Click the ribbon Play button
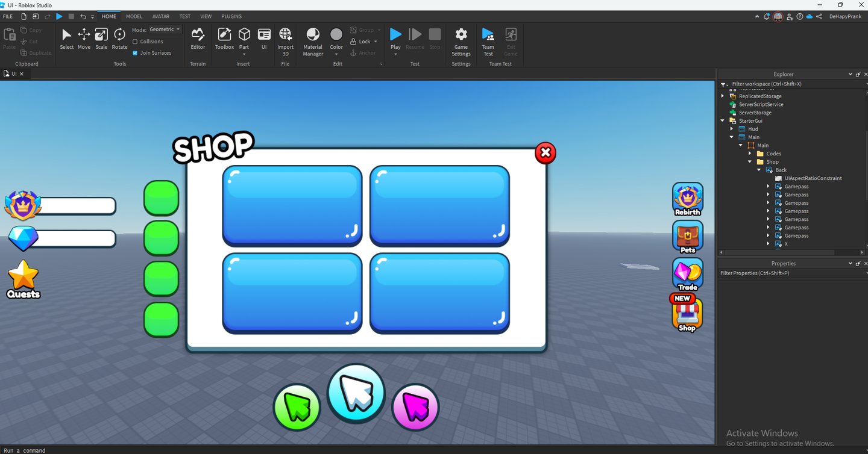 (x=395, y=34)
